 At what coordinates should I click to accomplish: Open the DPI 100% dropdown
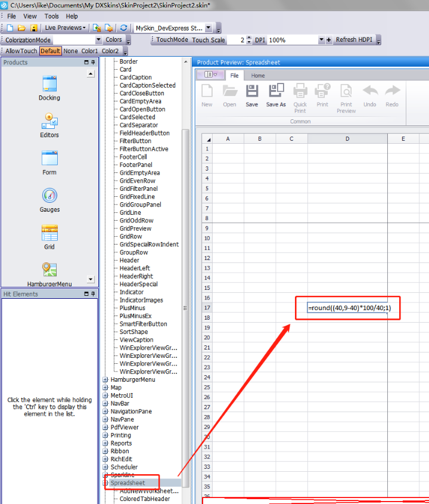click(321, 40)
